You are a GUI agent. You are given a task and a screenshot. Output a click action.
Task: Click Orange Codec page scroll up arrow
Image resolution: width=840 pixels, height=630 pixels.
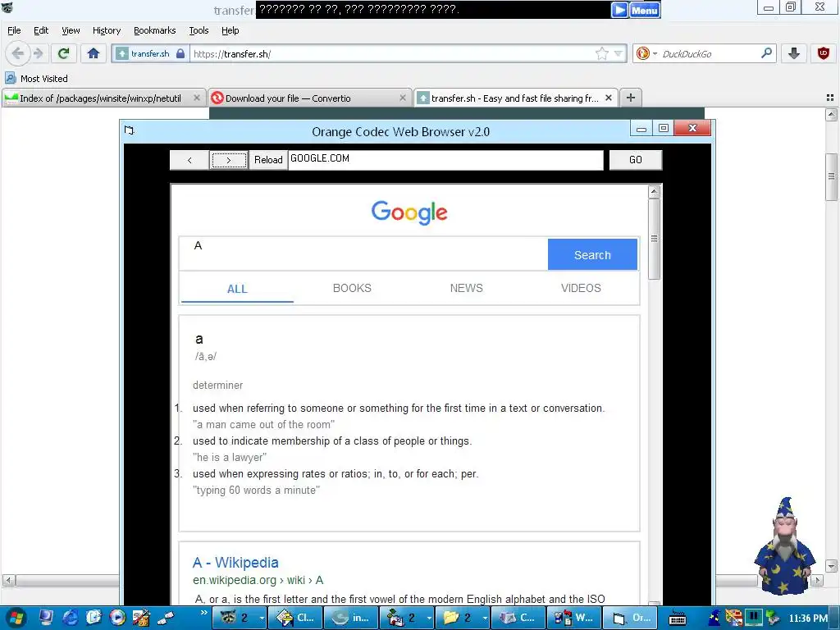coord(654,191)
